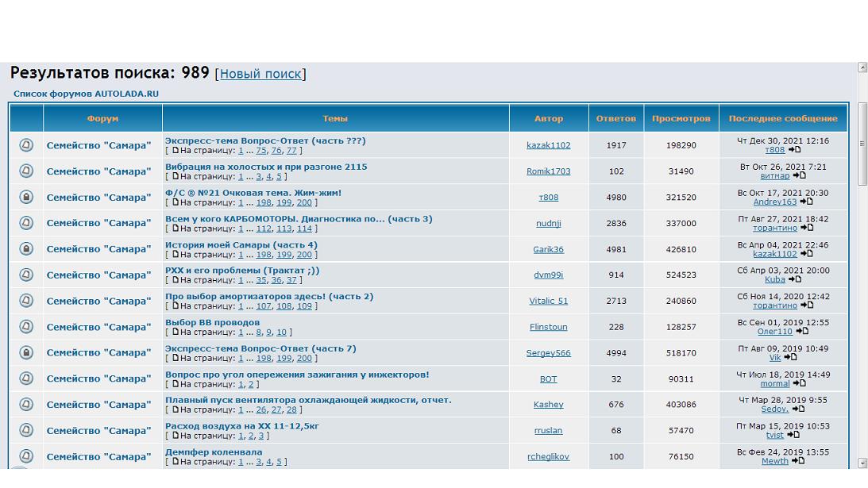Open Список форумов AUTOLADA.RU link
This screenshot has height=488, width=868.
pyautogui.click(x=86, y=94)
